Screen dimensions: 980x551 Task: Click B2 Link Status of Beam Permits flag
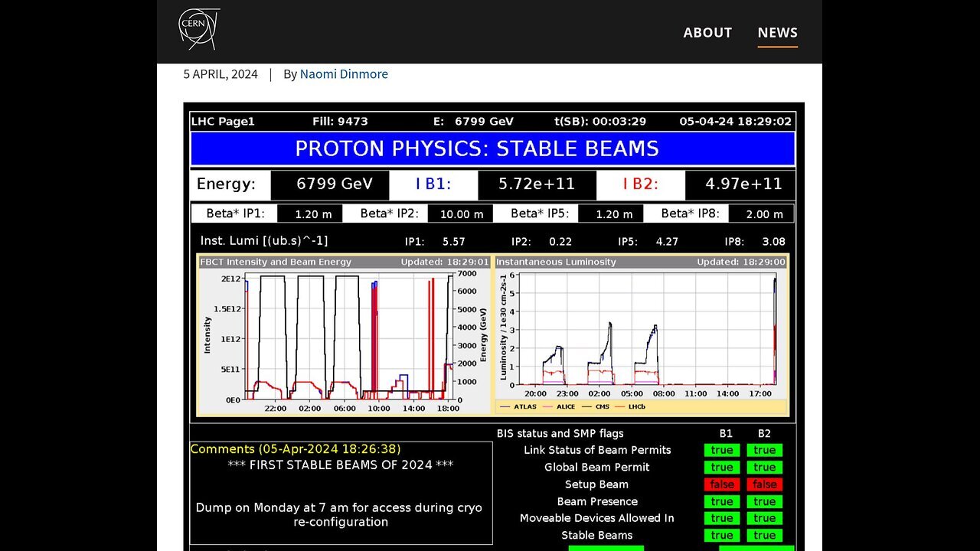pyautogui.click(x=765, y=450)
